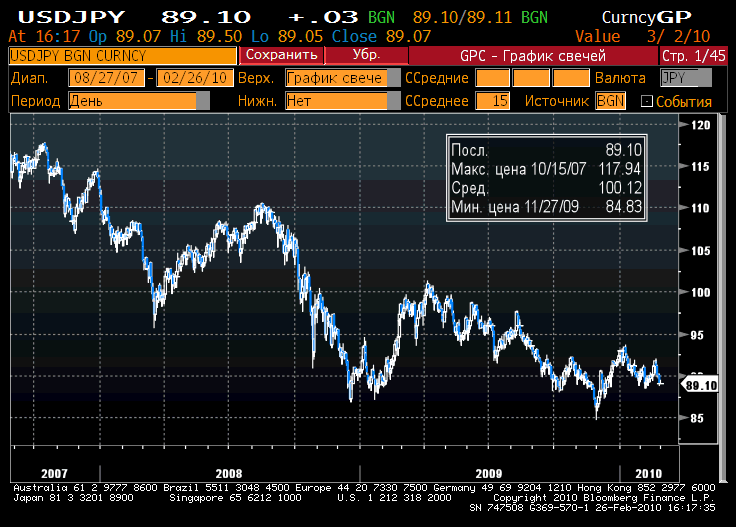Open the Период День dropdown arrow
Screen dimensions: 736x527
(x=203, y=101)
